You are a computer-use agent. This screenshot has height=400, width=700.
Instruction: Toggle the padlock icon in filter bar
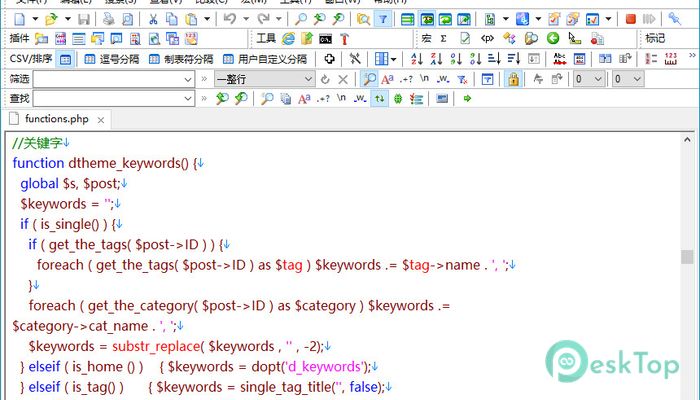[x=513, y=79]
